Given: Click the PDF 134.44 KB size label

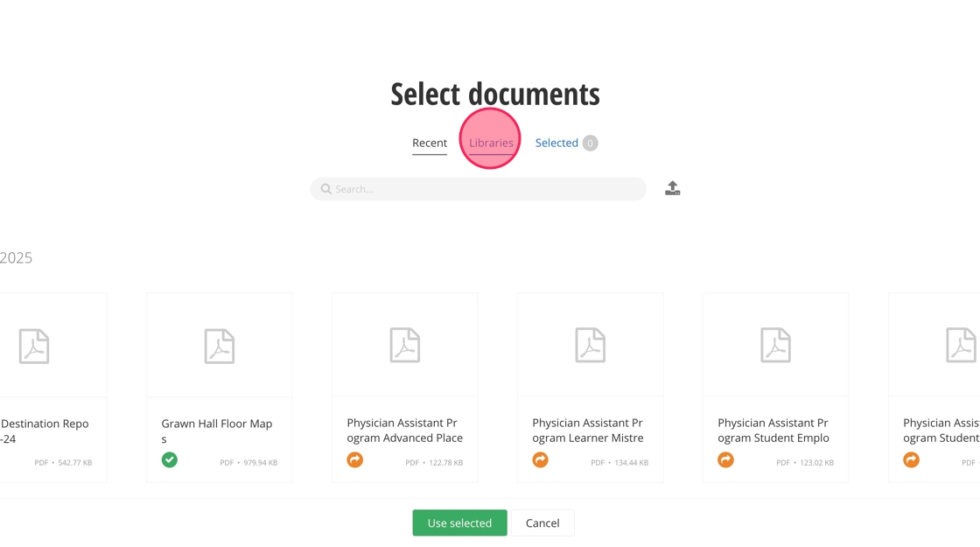Looking at the screenshot, I should [619, 463].
